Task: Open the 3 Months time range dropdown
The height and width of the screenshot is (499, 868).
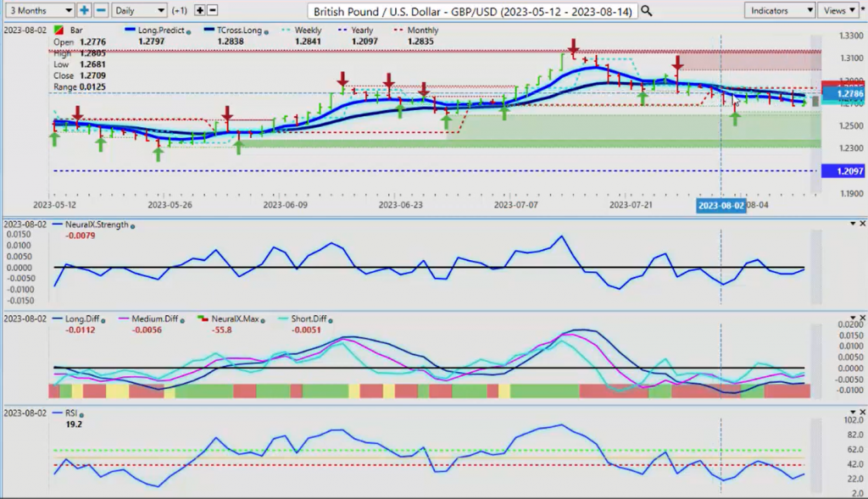Action: coord(38,10)
